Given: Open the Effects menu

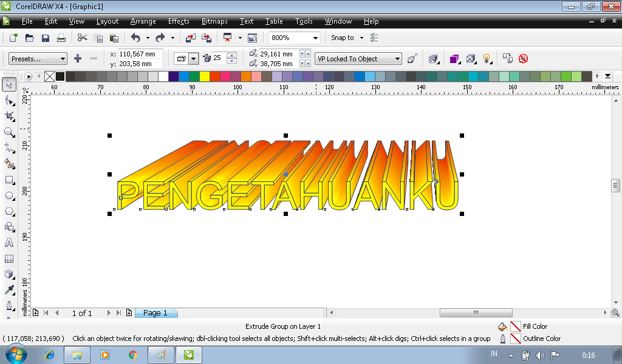Looking at the screenshot, I should point(179,21).
